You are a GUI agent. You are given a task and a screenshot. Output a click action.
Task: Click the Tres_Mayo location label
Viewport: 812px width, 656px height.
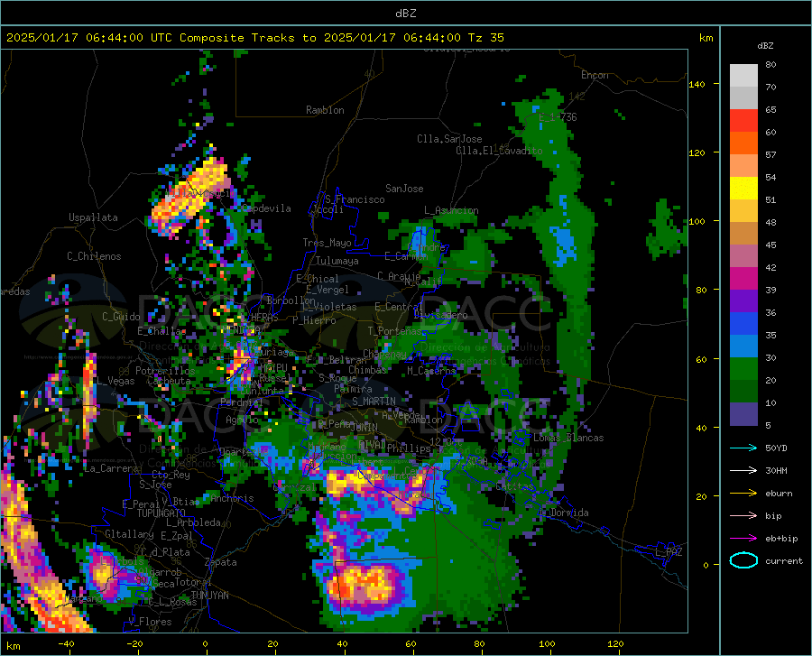(x=328, y=243)
